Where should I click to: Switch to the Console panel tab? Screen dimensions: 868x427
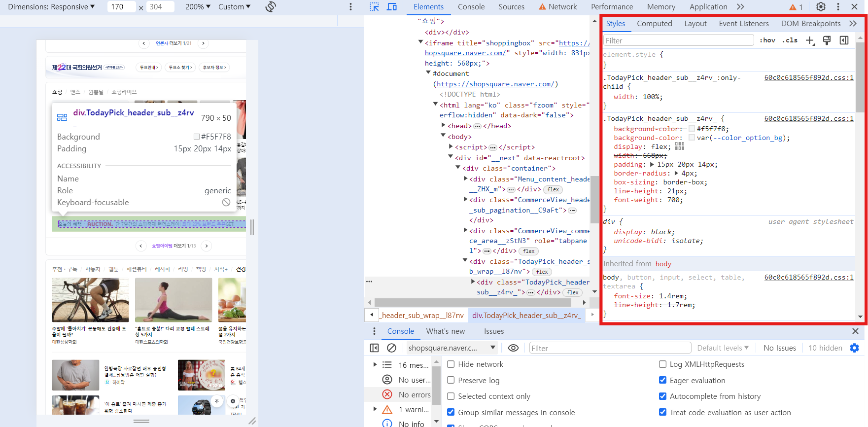click(471, 7)
